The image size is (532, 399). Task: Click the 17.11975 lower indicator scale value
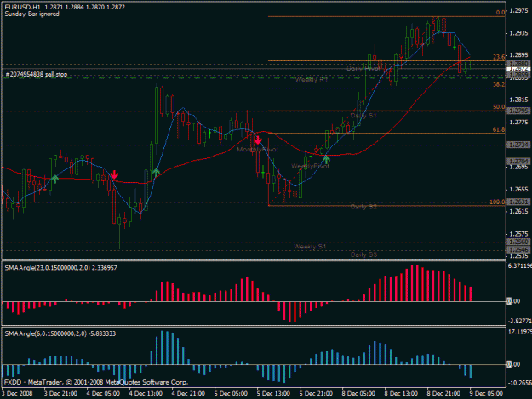point(520,332)
